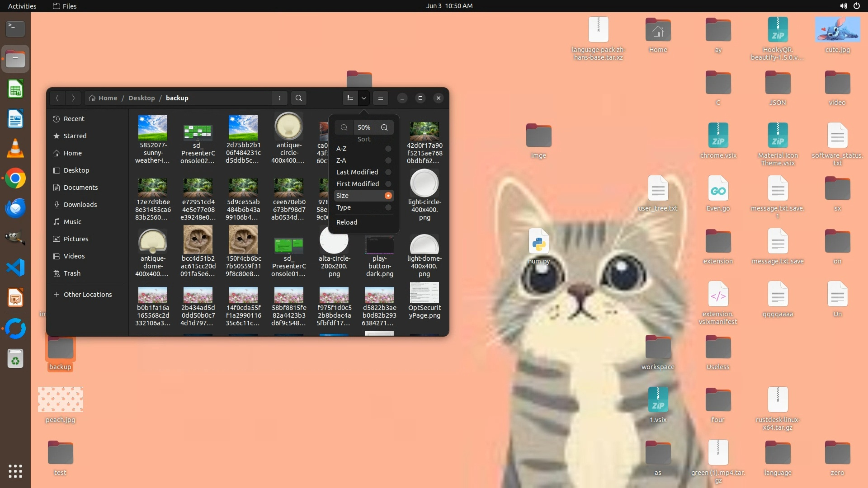Click the zoom out magnifier icon
868x488 pixels.
coord(344,127)
